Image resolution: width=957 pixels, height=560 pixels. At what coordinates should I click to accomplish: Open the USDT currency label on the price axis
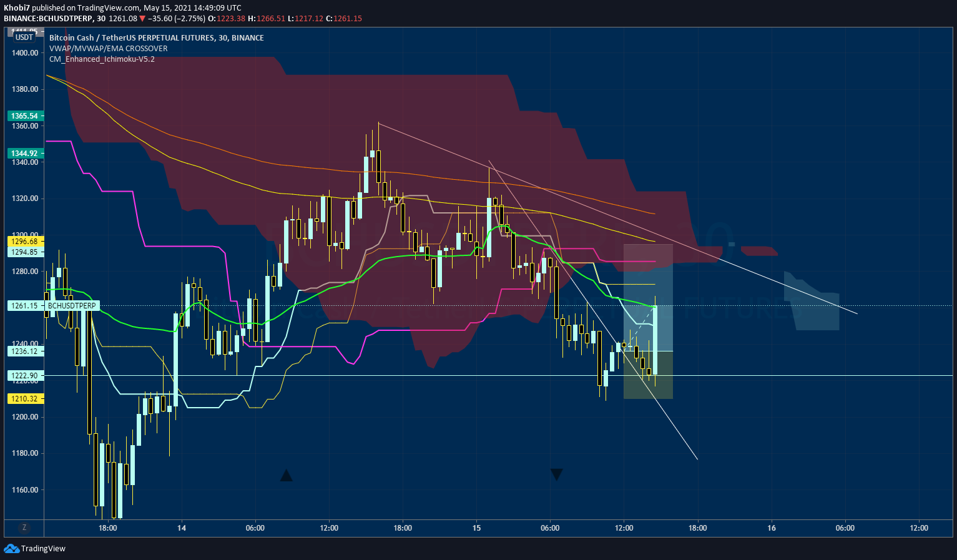(x=24, y=37)
